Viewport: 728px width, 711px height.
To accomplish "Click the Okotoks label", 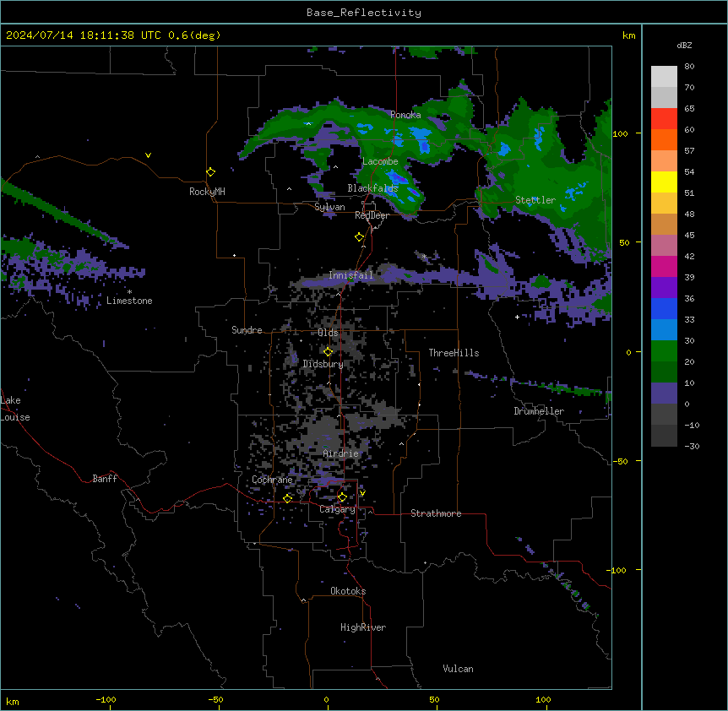I will point(348,591).
